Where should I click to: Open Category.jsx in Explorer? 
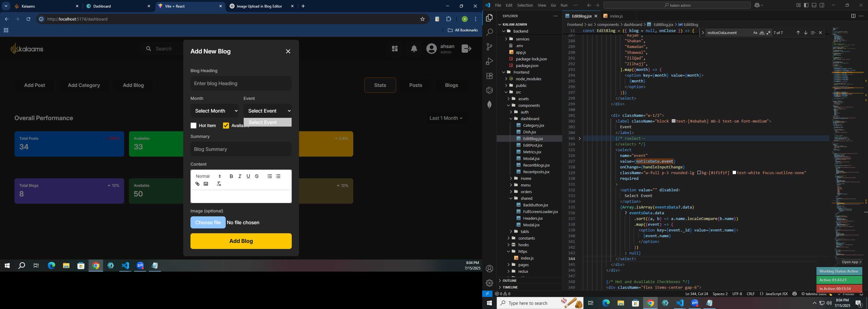533,125
